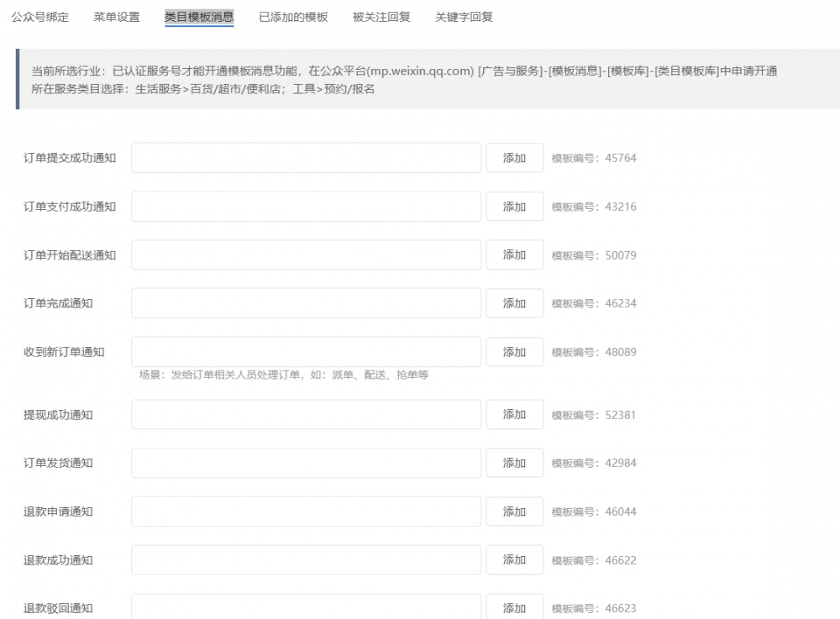点击收到新订单通知的输入框
Viewport: 840px width, 619px height.
(x=306, y=352)
